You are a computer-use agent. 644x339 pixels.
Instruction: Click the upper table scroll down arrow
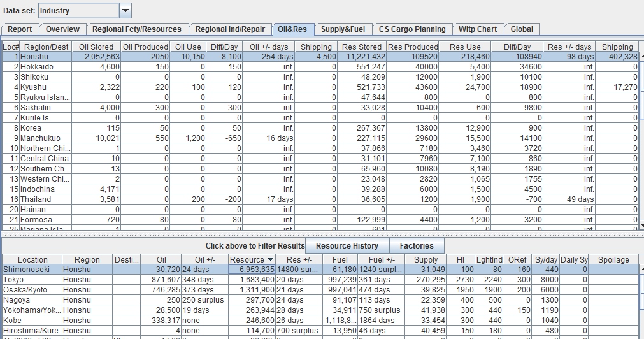tap(641, 226)
